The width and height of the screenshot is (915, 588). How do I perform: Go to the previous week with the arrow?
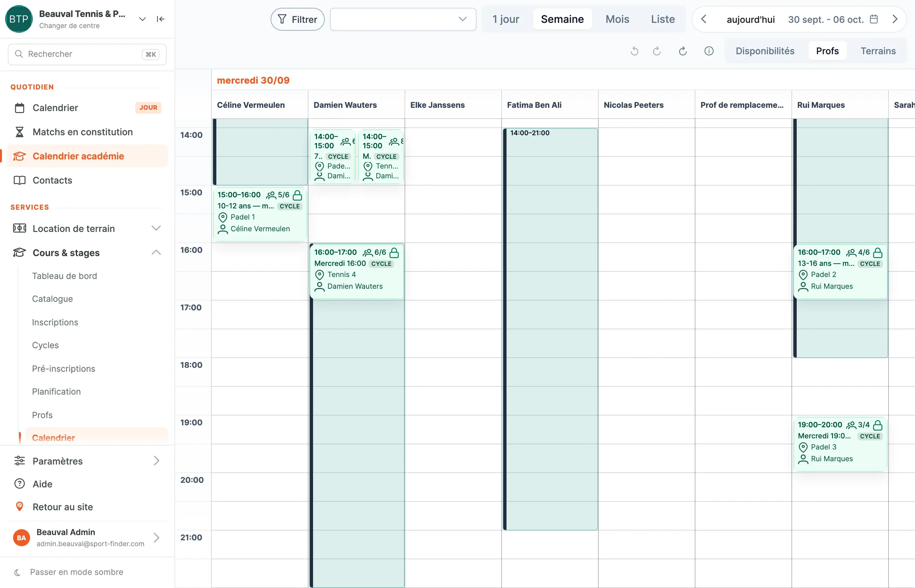coord(704,19)
